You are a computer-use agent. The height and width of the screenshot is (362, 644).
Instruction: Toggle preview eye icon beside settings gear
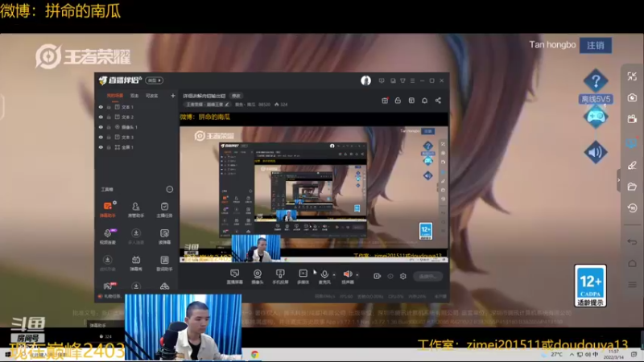click(x=390, y=276)
